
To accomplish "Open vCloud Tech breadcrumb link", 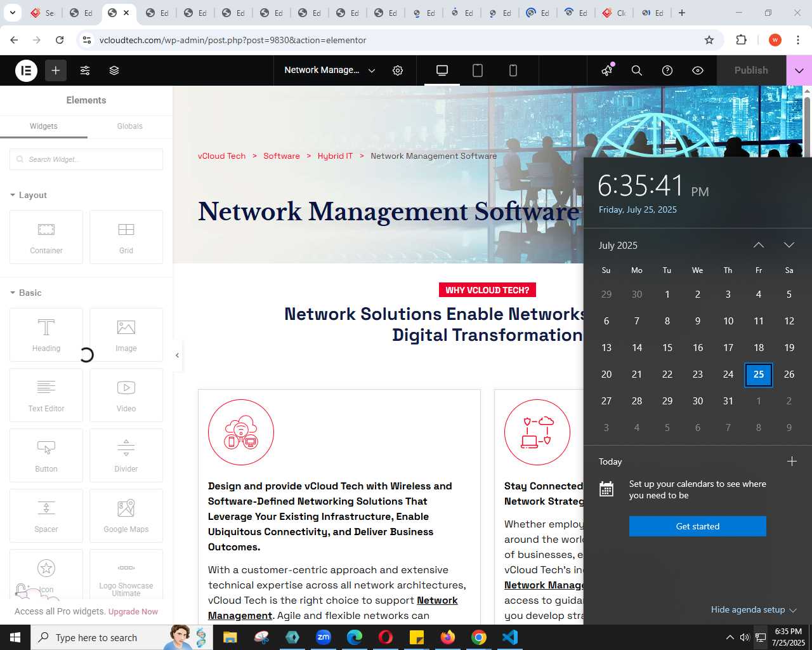I will click(x=221, y=156).
